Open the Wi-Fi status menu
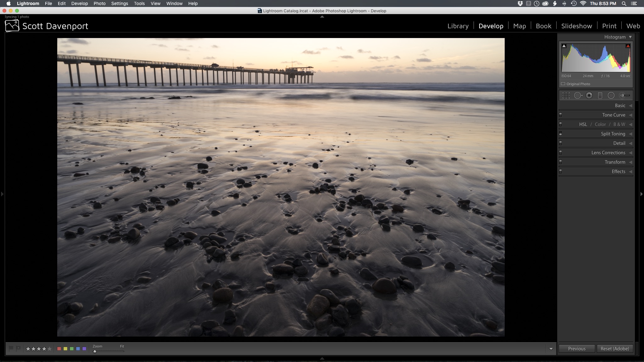This screenshot has width=644, height=362. tap(583, 3)
